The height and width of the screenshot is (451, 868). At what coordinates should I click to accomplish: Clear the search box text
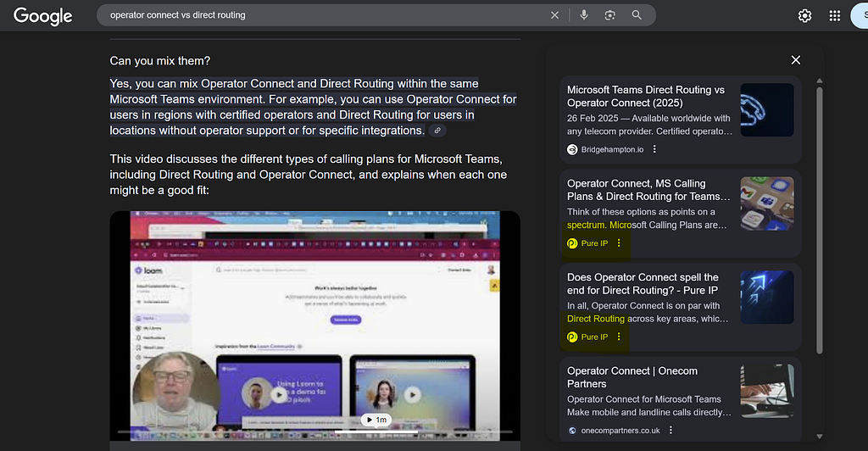coord(554,15)
